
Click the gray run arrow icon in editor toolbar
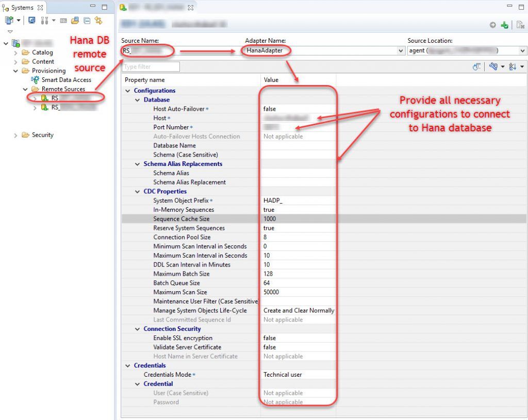(492, 25)
